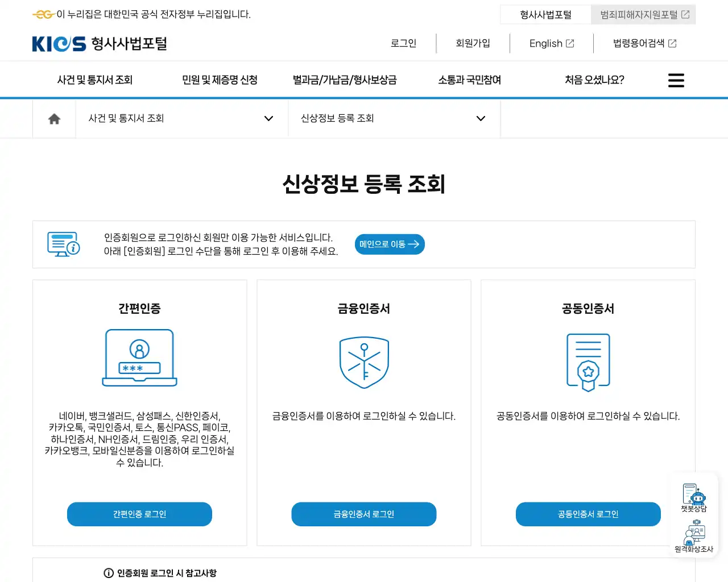
Task: Open the hamburger full menu icon
Action: (x=676, y=80)
